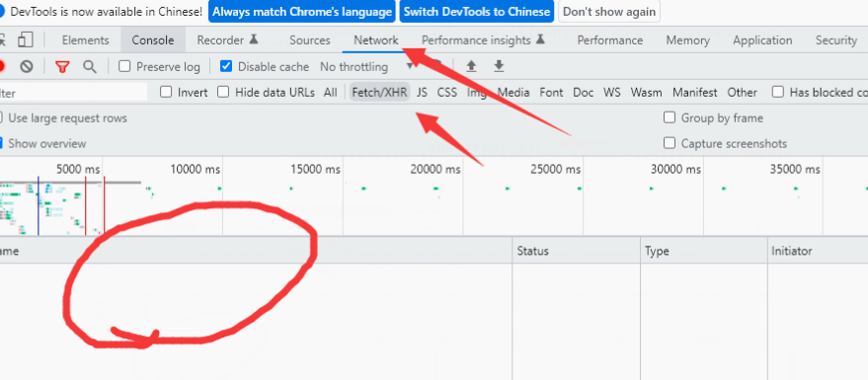The width and height of the screenshot is (868, 380).
Task: Click the network Filter text field
Action: 74,93
